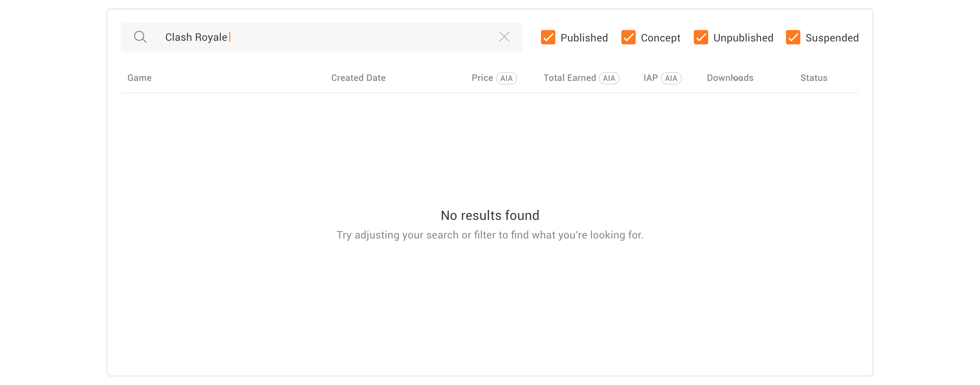
Task: Click the 'Try adjusting your search' hint text
Action: 490,235
